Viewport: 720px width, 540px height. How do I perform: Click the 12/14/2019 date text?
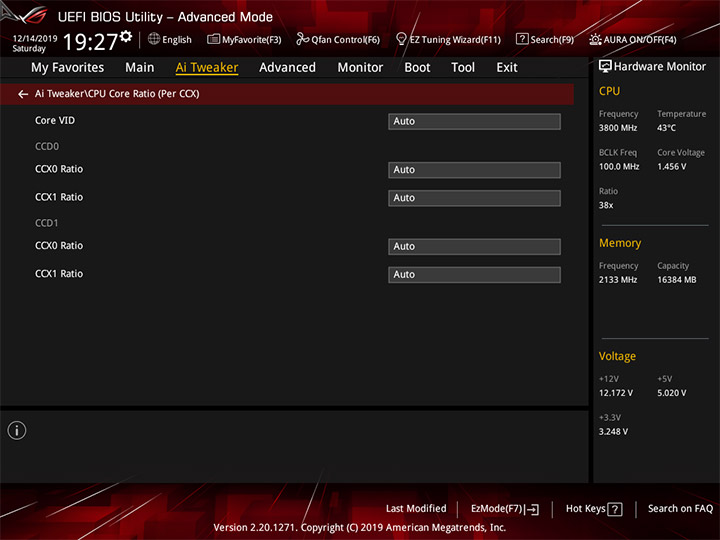[35, 39]
